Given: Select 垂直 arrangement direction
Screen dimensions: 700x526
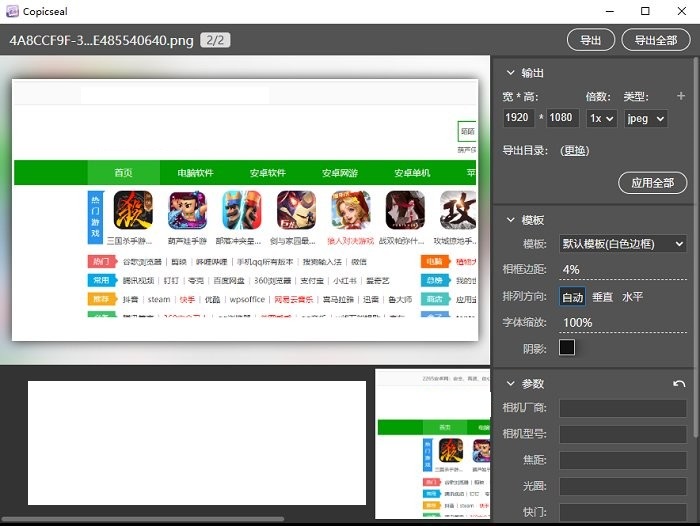Looking at the screenshot, I should tap(602, 297).
